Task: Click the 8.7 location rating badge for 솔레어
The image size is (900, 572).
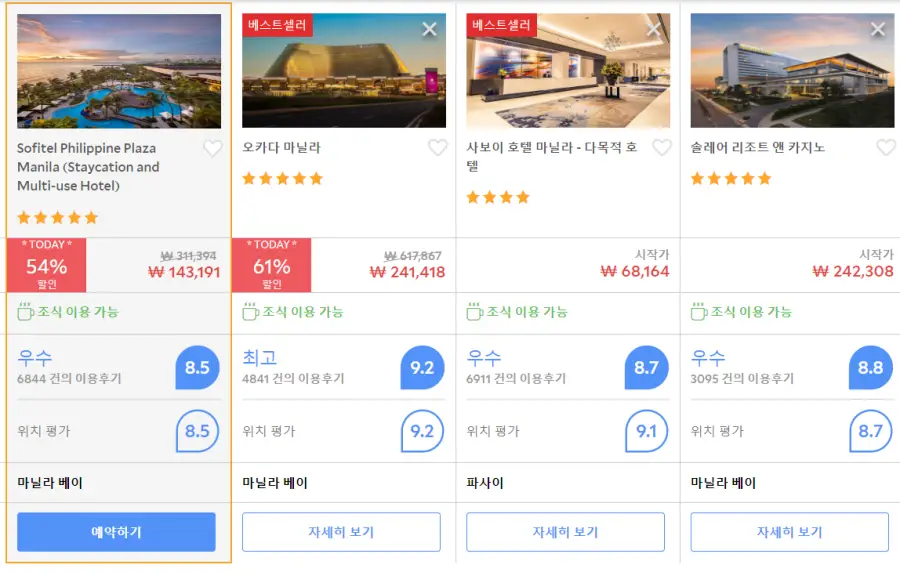Action: [x=871, y=431]
